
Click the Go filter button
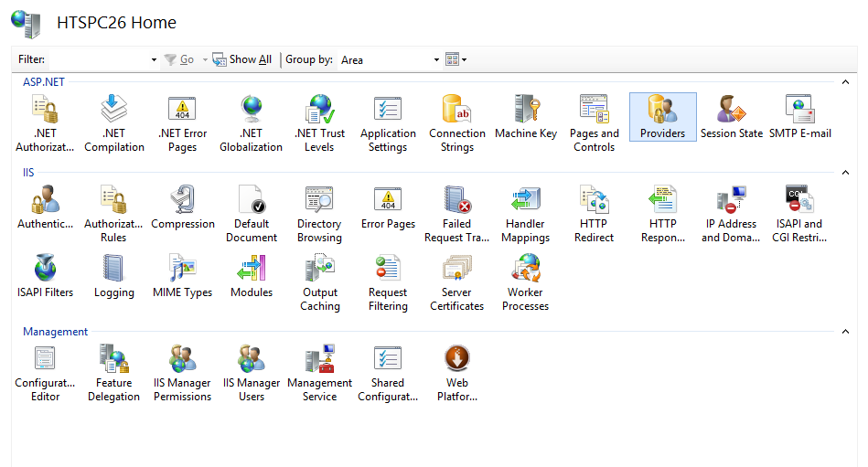tap(179, 59)
